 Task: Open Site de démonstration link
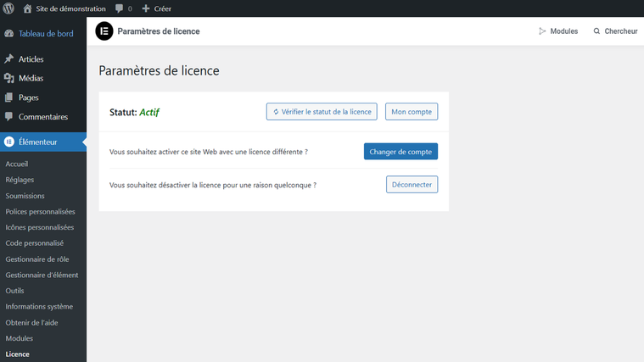point(70,8)
